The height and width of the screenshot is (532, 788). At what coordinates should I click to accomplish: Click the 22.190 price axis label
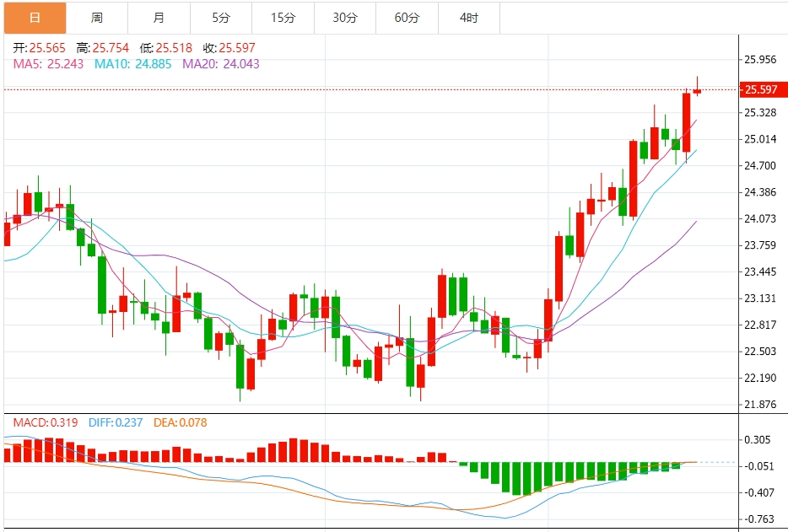tap(760, 378)
